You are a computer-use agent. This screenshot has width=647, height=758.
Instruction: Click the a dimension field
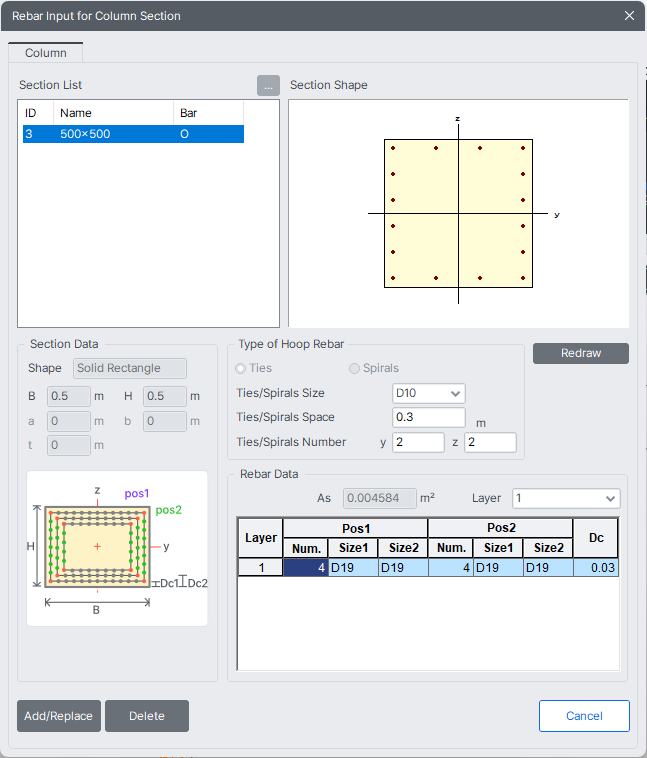tap(69, 422)
